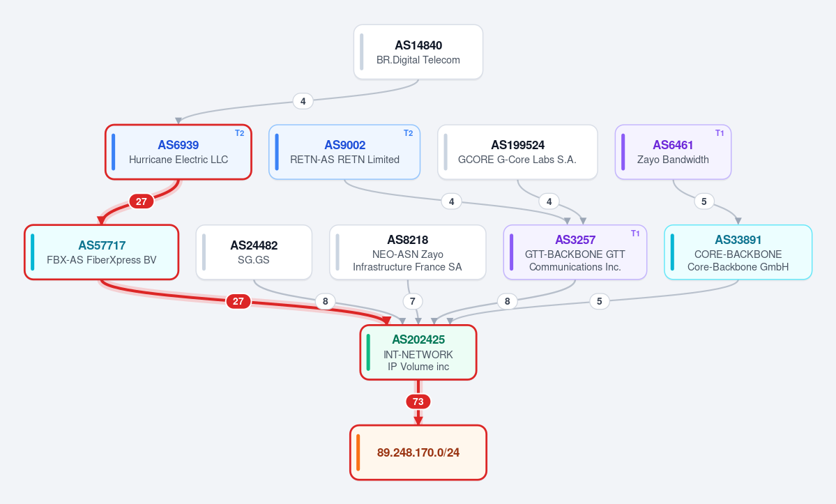The height and width of the screenshot is (504, 836).
Task: Click the 4 label under AS14840
Action: 303,100
